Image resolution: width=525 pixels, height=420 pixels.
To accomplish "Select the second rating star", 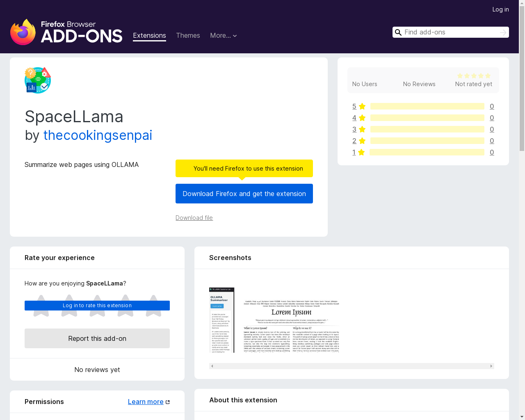I will pyautogui.click(x=69, y=306).
